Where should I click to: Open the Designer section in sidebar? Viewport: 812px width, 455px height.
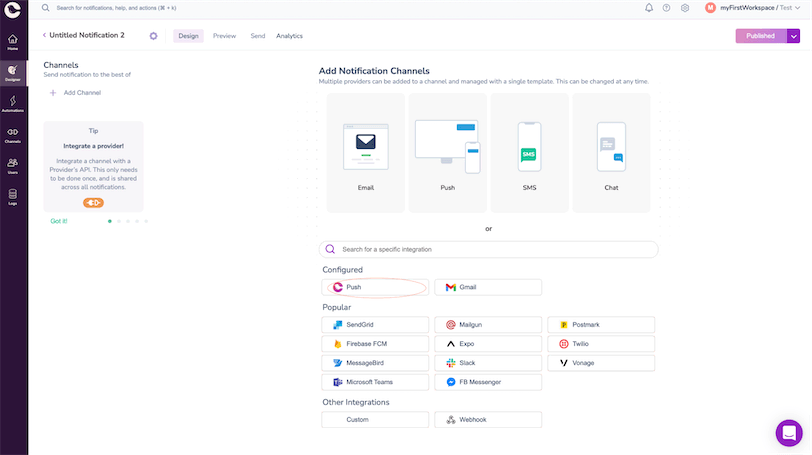13,73
